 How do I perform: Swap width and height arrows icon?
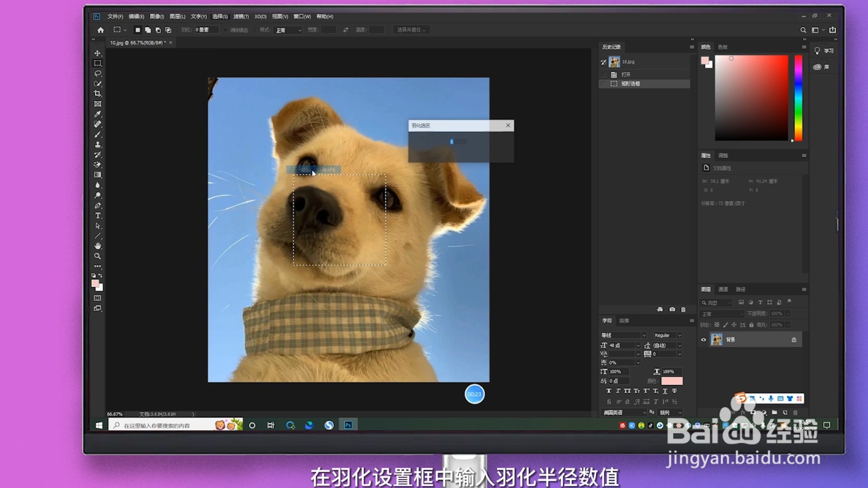pyautogui.click(x=346, y=30)
